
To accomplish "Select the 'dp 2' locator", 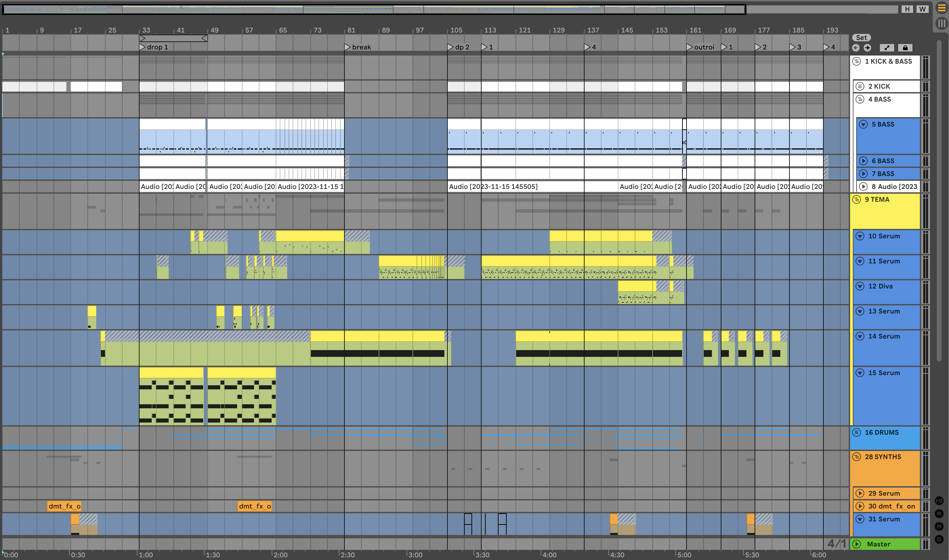I will click(458, 47).
